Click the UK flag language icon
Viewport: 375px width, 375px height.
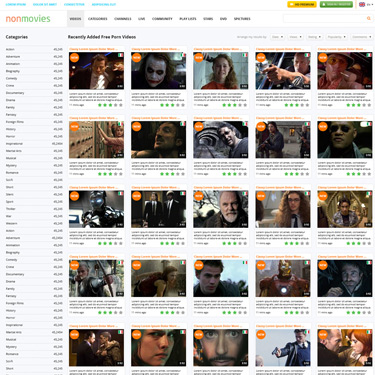tap(362, 4)
